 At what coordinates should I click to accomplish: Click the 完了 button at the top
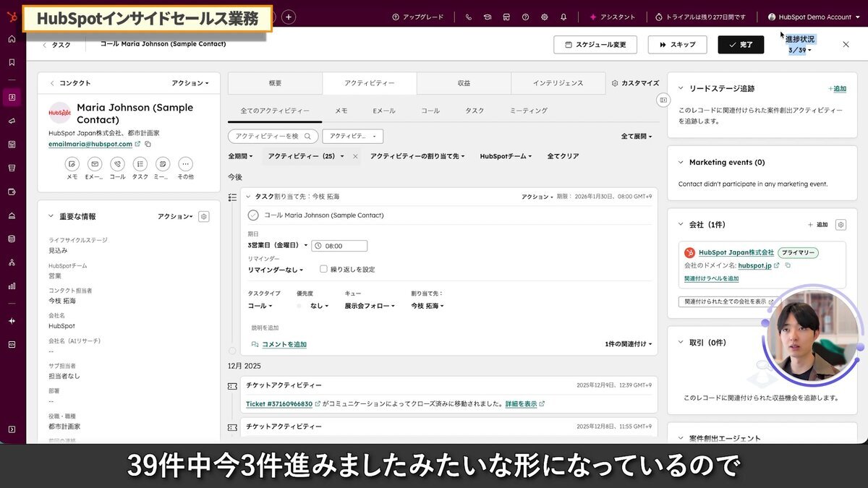coord(741,44)
